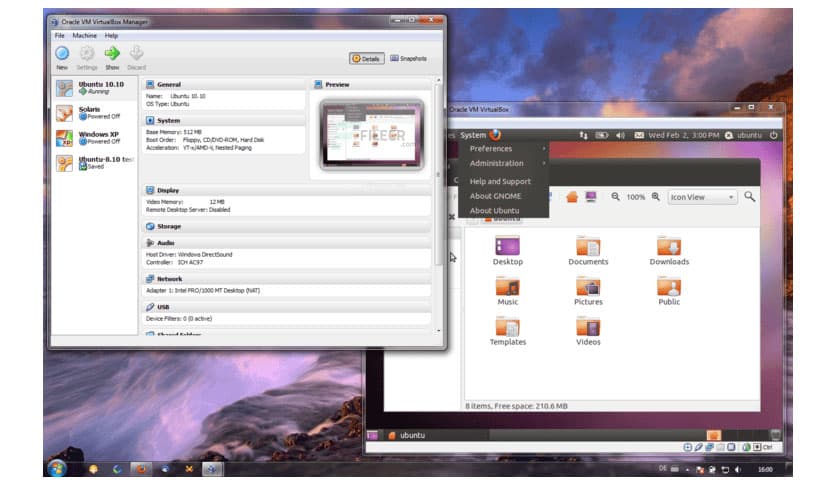The width and height of the screenshot is (836, 484).
Task: Click the Storage section header
Action: pyautogui.click(x=287, y=227)
